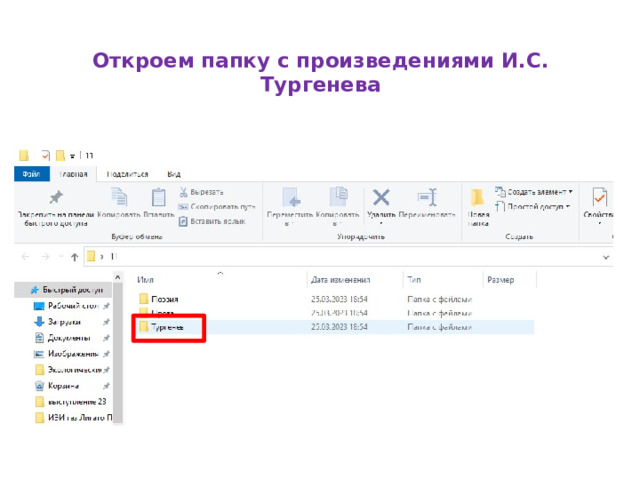Image resolution: width=640 pixels, height=480 pixels.
Task: Click the quick access toolbar properties icon
Action: [x=45, y=155]
